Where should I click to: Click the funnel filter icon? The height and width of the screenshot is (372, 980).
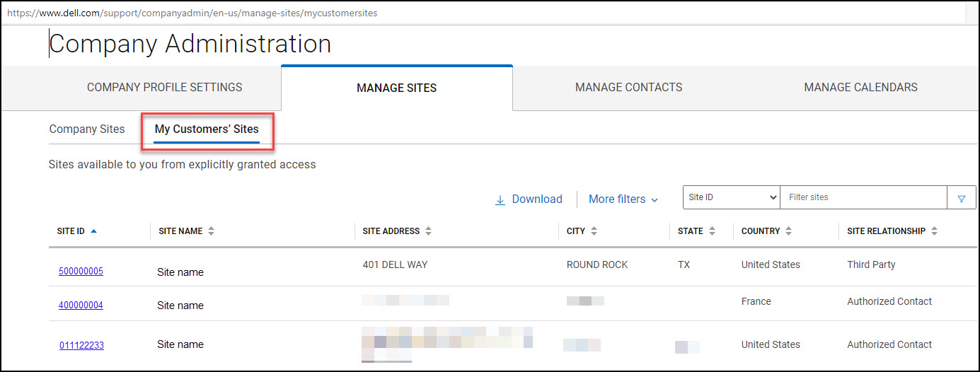pos(962,199)
